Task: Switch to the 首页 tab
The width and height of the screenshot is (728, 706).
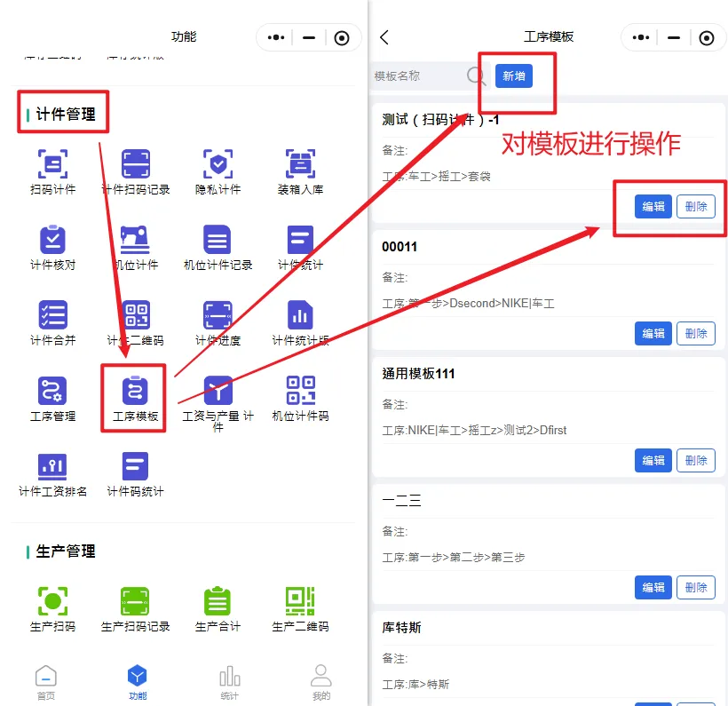Action: 46,681
